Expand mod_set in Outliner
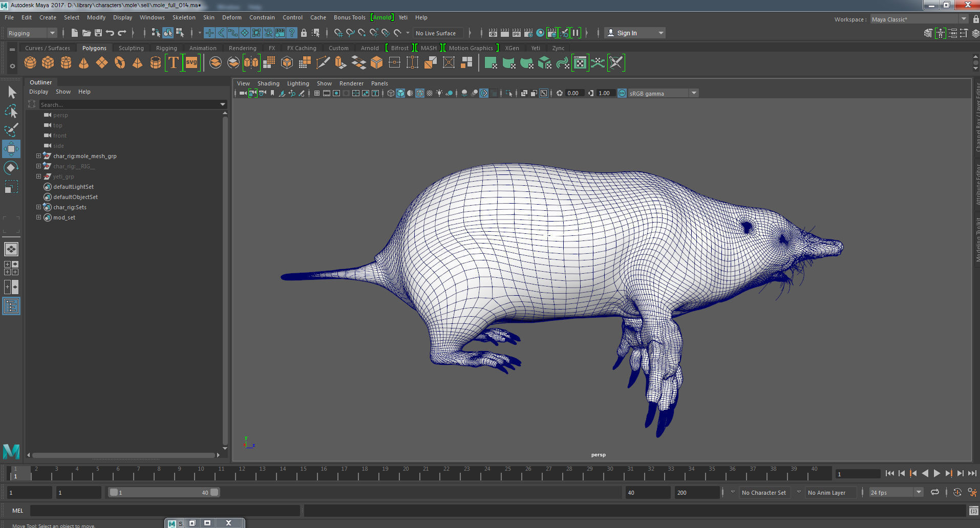This screenshot has width=980, height=528. click(x=38, y=217)
